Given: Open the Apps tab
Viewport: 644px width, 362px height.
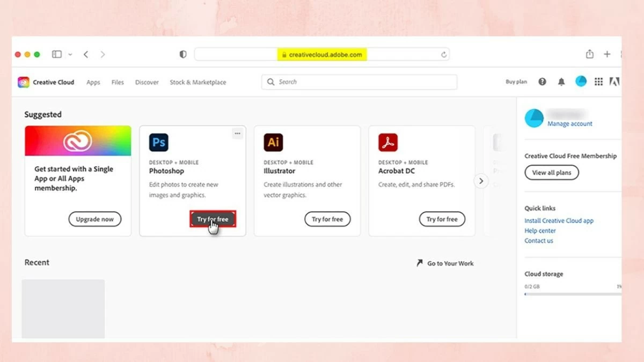Looking at the screenshot, I should tap(93, 83).
